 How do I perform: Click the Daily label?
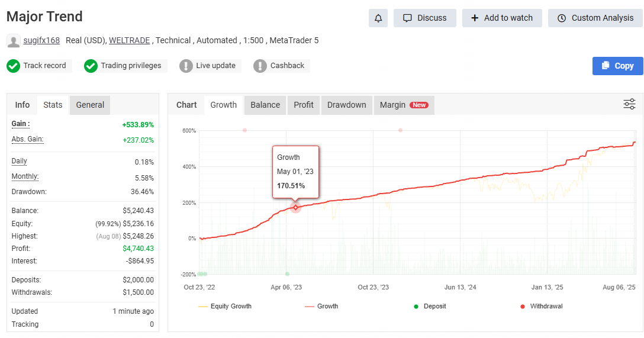pos(20,162)
